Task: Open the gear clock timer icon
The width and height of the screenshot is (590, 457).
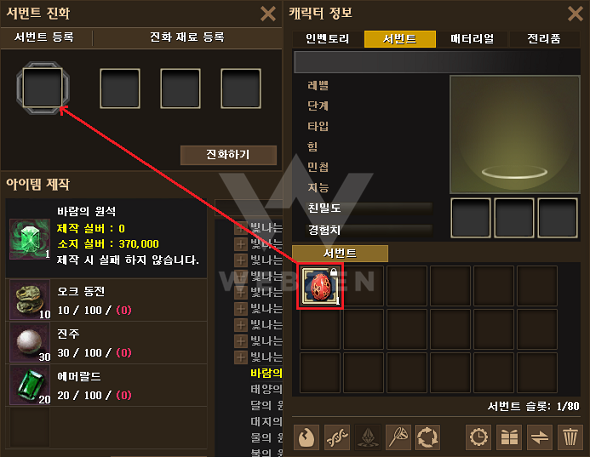Action: (478, 437)
